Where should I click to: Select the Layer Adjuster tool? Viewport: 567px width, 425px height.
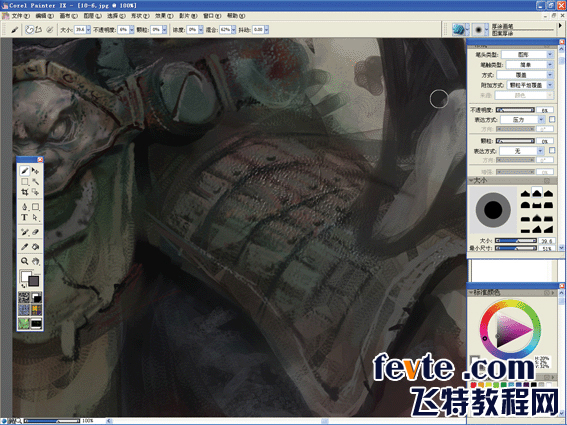[35, 170]
